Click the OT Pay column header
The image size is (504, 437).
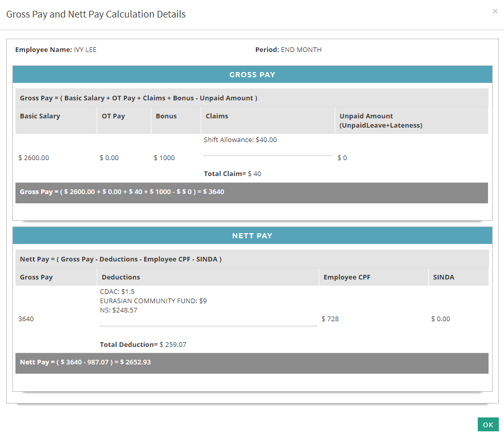tap(113, 116)
